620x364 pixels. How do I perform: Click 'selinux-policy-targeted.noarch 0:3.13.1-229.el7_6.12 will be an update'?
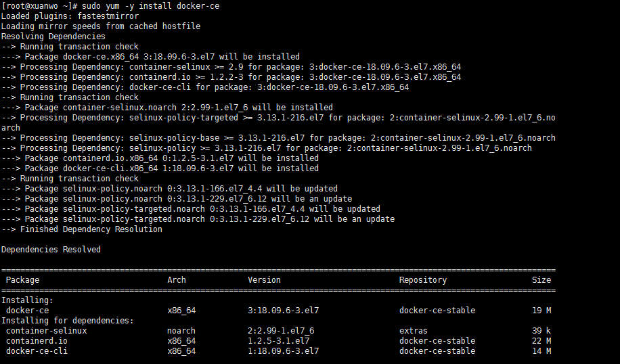[229, 219]
